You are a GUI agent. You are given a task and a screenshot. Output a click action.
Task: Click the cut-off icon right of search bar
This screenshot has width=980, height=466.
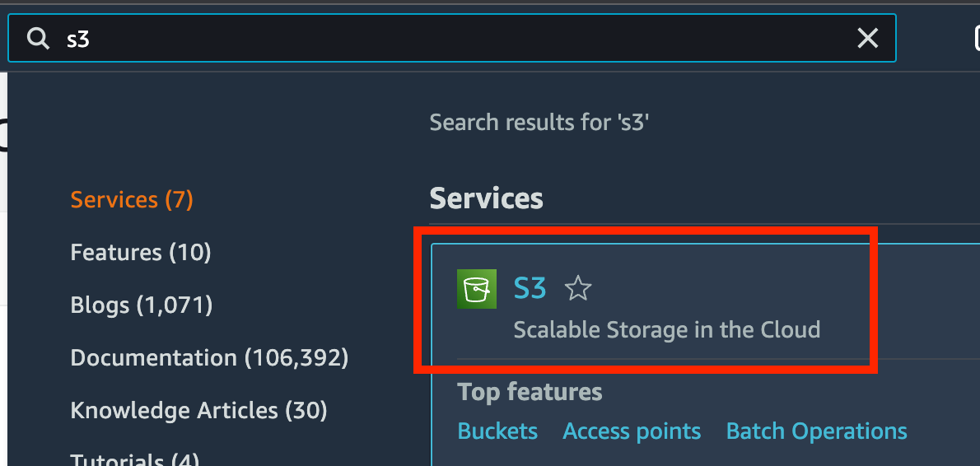977,39
